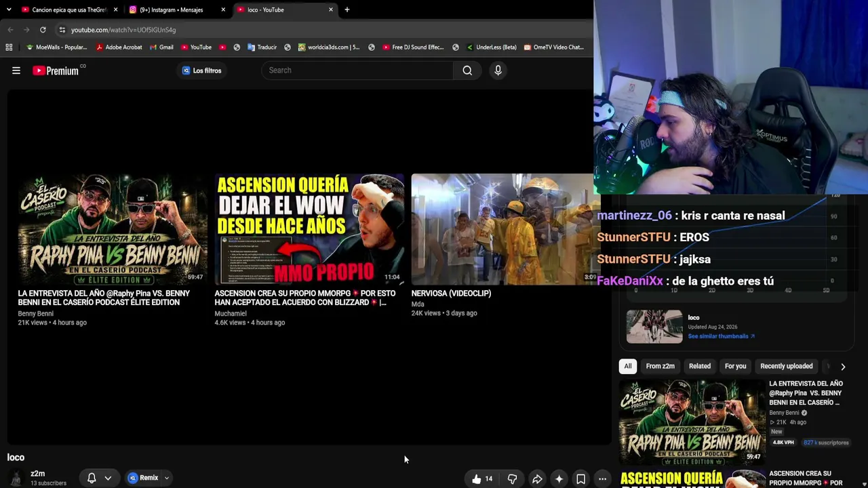Open sidebar title LA ENTREVISTA DEL AÑO
868x488 pixels.
tap(806, 393)
